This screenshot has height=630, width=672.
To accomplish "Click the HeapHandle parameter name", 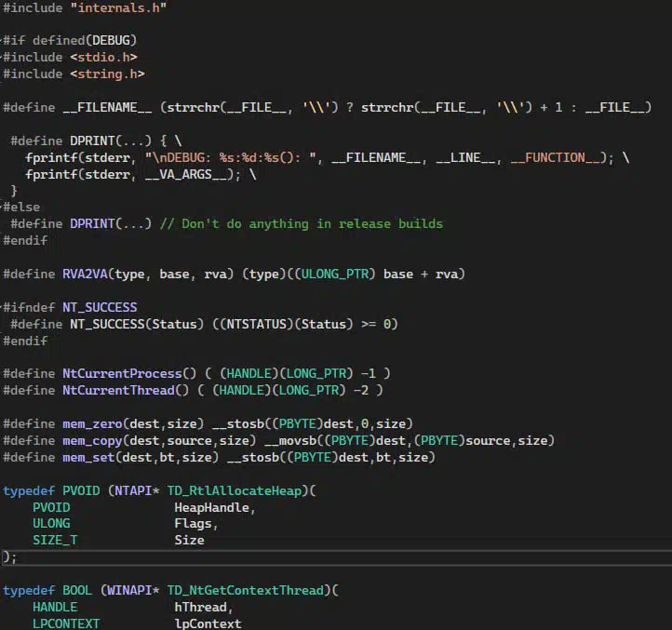I will pyautogui.click(x=211, y=507).
